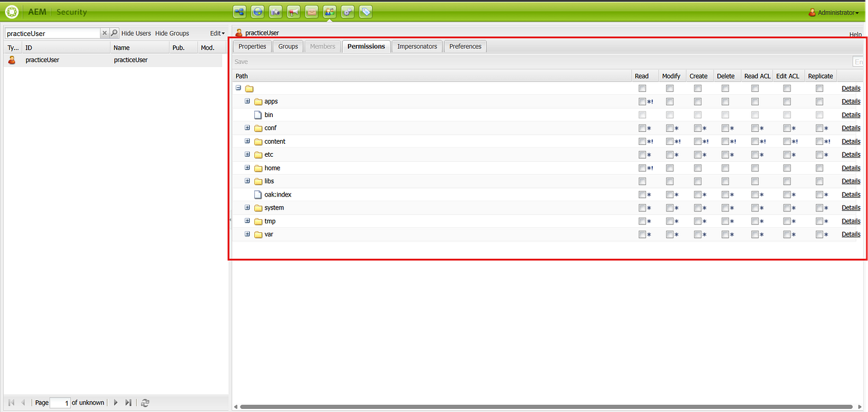This screenshot has height=412, width=868.
Task: Tick Modify checkbox for tmp
Action: click(670, 221)
